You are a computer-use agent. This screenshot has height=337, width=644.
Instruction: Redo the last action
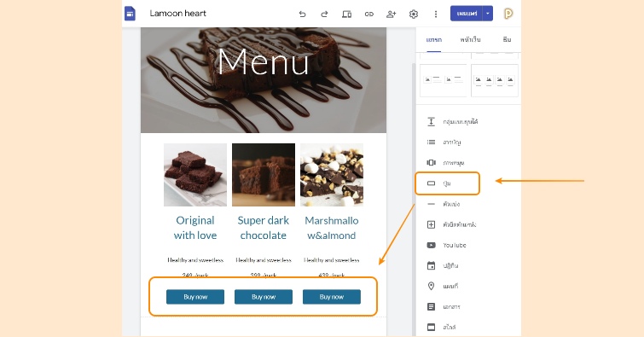pyautogui.click(x=324, y=14)
